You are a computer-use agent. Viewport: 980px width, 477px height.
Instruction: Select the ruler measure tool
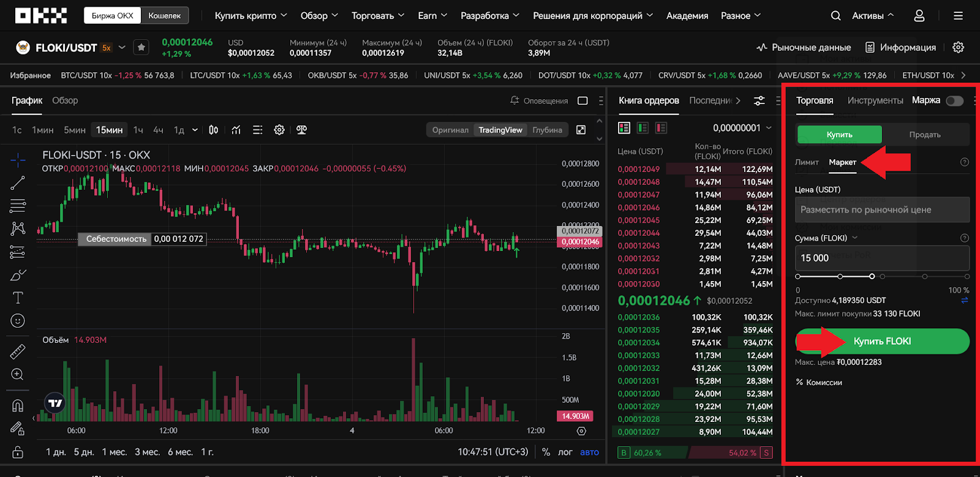coord(18,351)
